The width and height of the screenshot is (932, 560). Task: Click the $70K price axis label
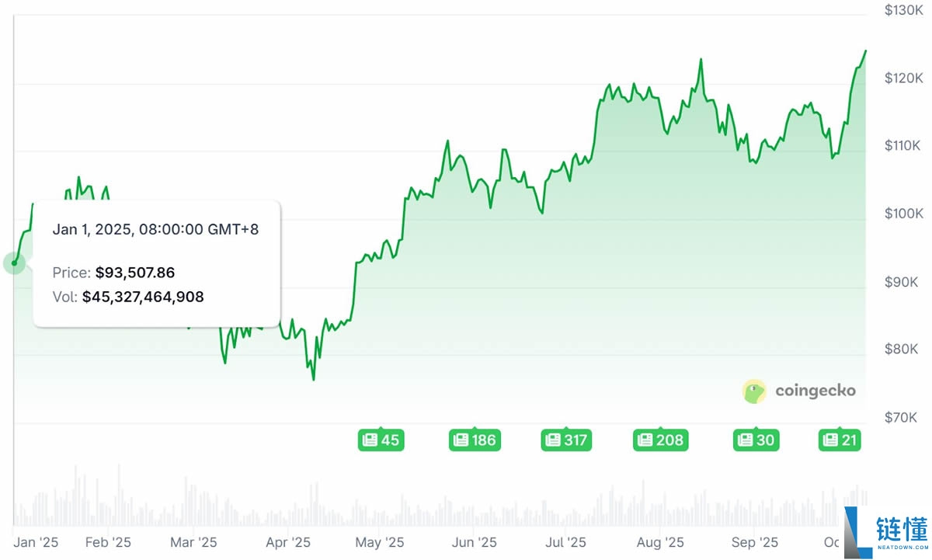(x=904, y=418)
